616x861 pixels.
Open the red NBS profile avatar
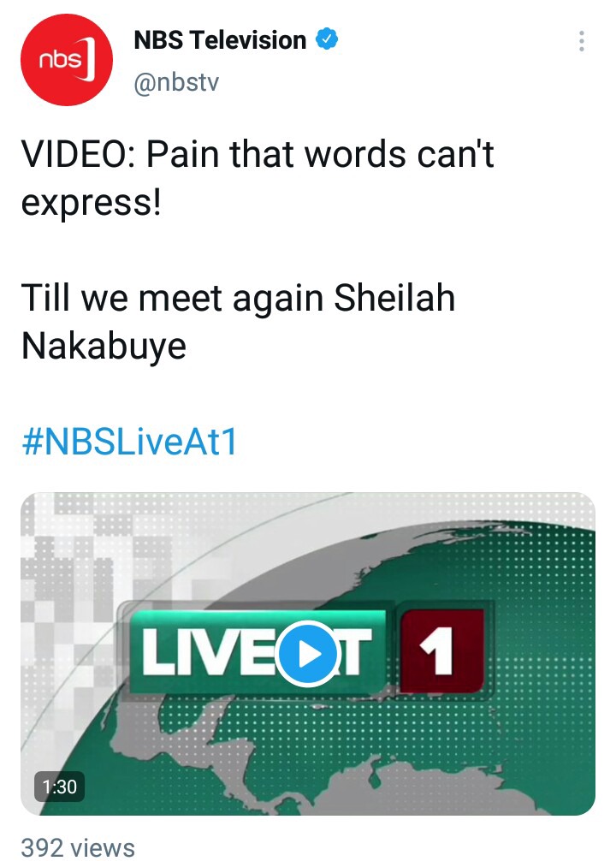(67, 60)
